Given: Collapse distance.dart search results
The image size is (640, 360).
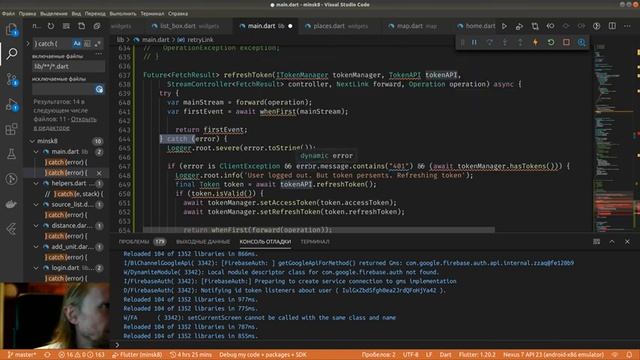Looking at the screenshot, I should click(36, 225).
